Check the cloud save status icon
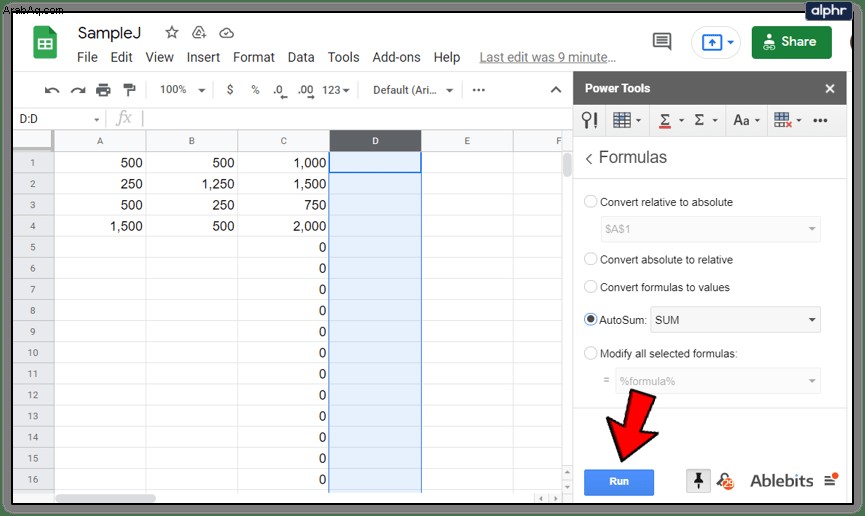865x516 pixels. (x=226, y=33)
